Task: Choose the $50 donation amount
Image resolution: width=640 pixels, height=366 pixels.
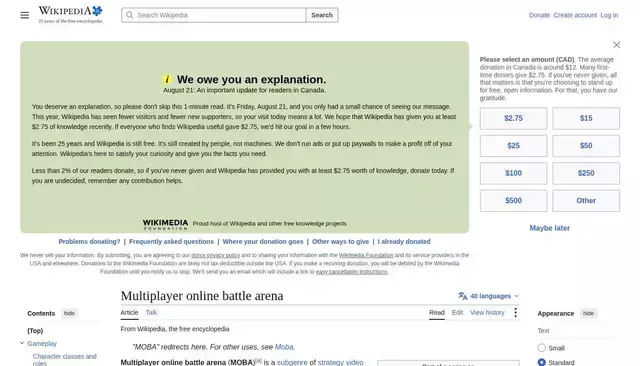Action: click(x=586, y=146)
